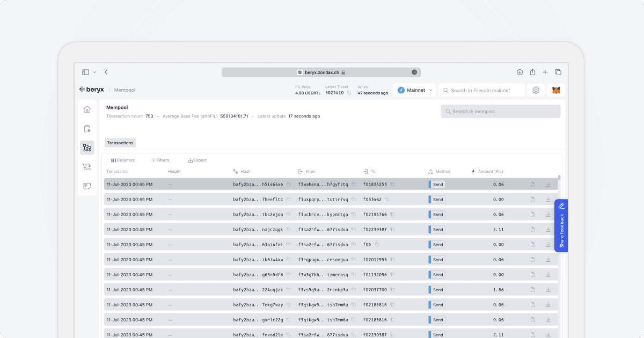
Task: Sort by the Height column header
Action: point(174,171)
